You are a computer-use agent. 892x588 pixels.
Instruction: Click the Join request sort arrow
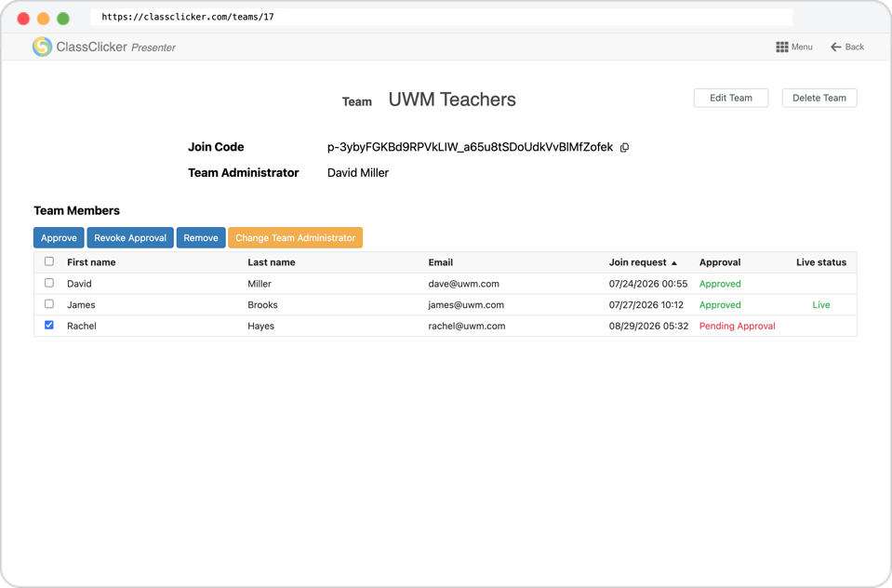click(674, 263)
